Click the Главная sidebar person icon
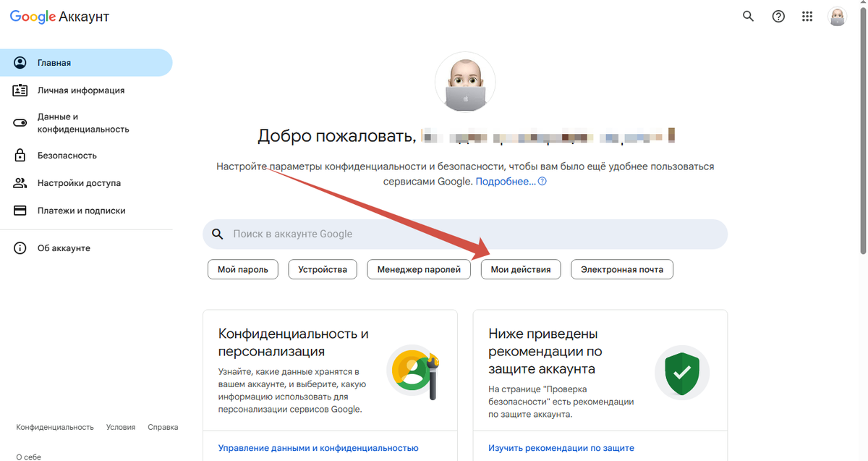The image size is (868, 461). click(20, 63)
